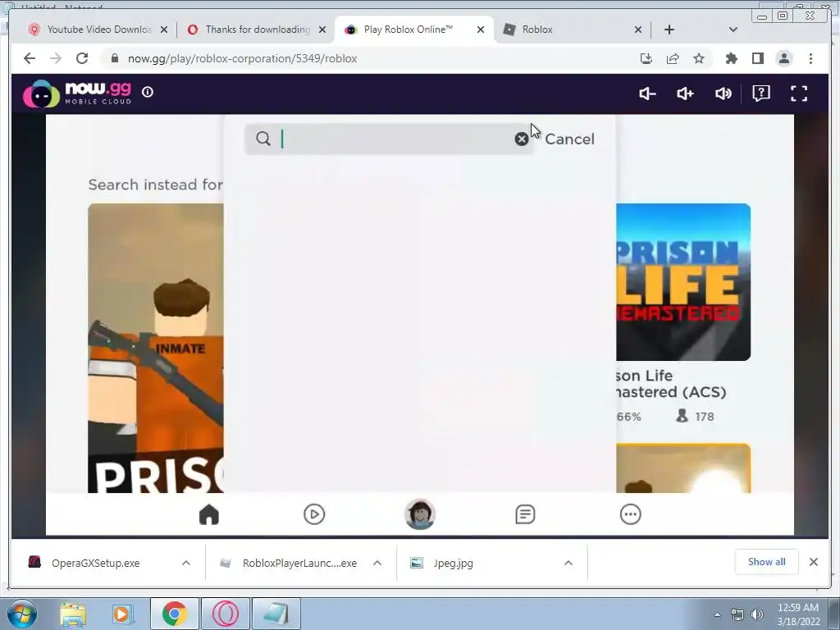
Task: Switch to Youtube Video Downloader tab
Action: (99, 30)
